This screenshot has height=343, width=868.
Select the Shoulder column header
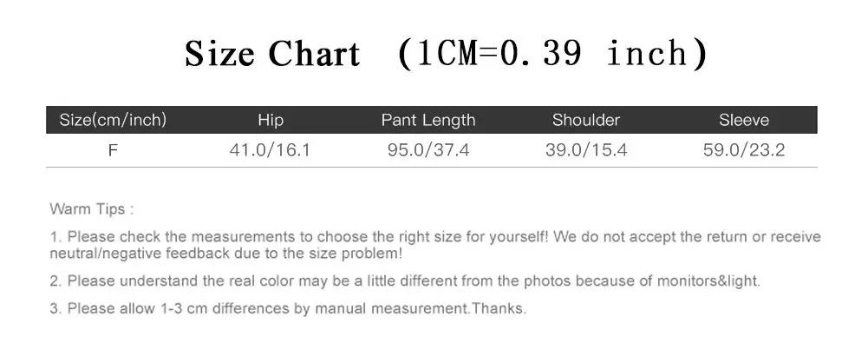coord(586,120)
